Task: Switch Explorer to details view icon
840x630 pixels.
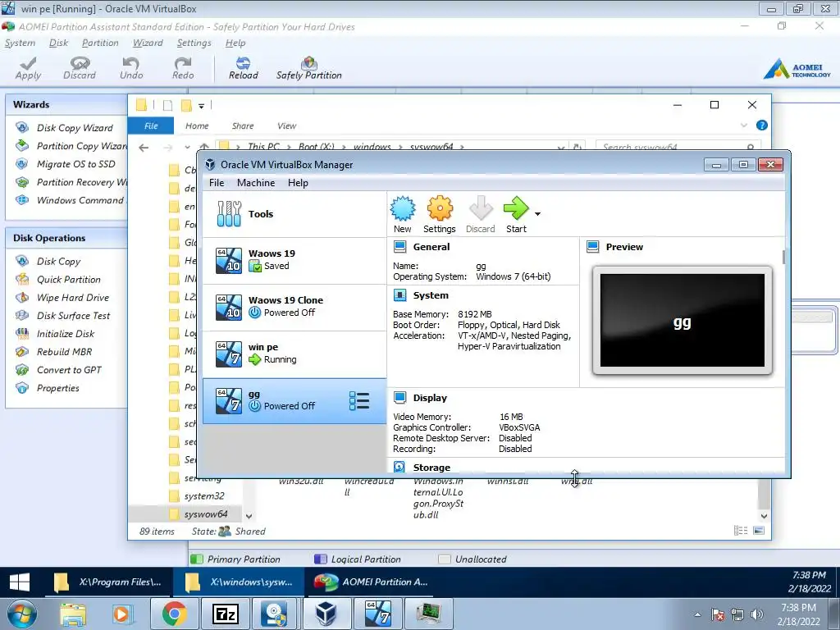Action: coord(741,531)
